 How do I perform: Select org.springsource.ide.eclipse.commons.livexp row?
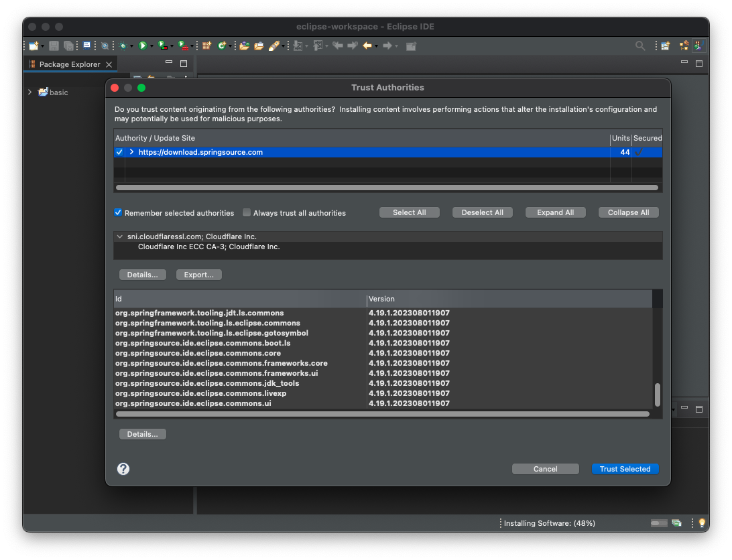point(383,393)
